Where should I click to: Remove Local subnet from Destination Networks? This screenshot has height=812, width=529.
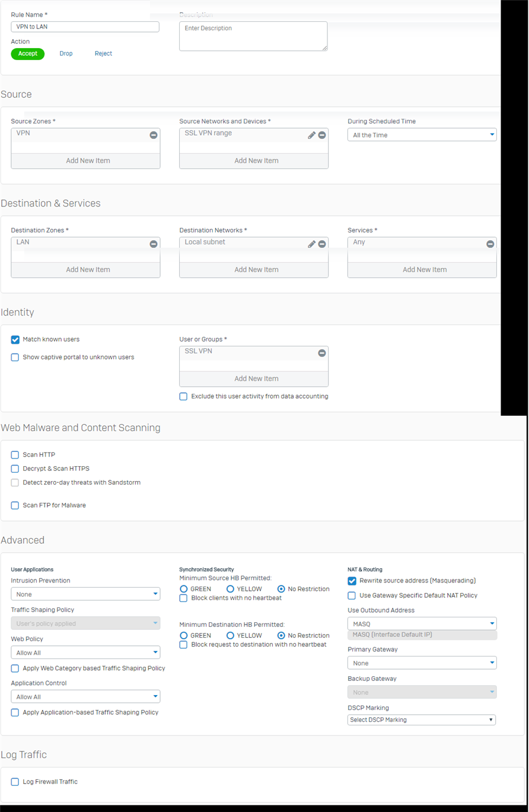click(322, 244)
